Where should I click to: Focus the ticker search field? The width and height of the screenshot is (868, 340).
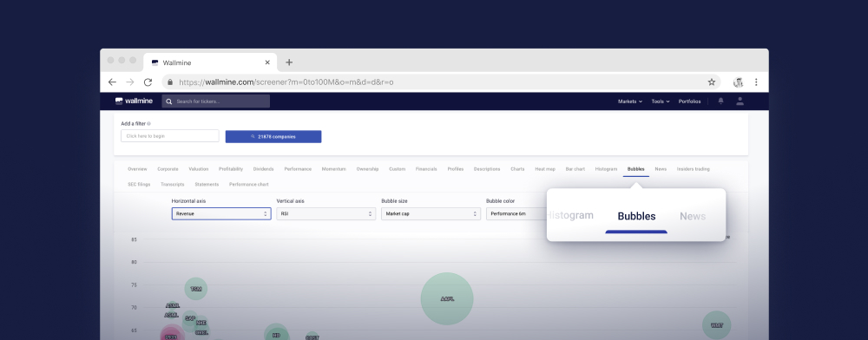click(x=216, y=101)
